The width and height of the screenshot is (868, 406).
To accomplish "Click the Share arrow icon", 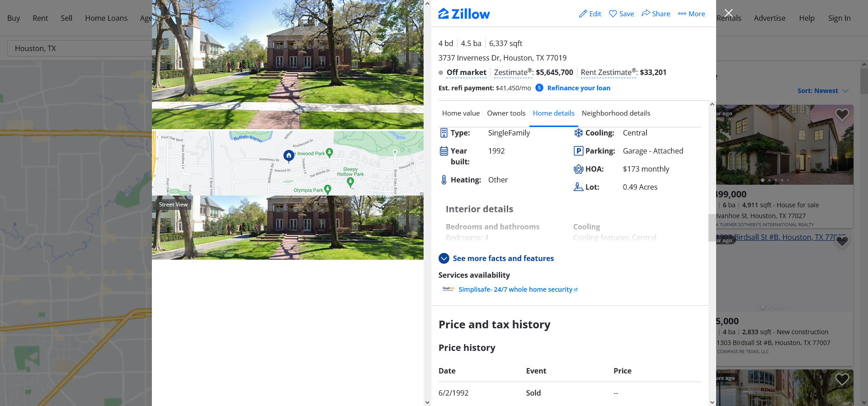I will pyautogui.click(x=646, y=14).
